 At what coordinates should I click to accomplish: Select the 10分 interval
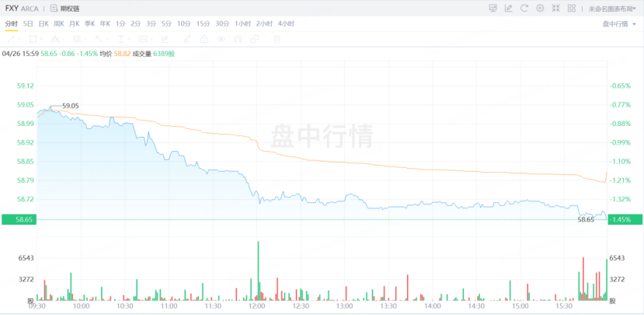coord(183,24)
